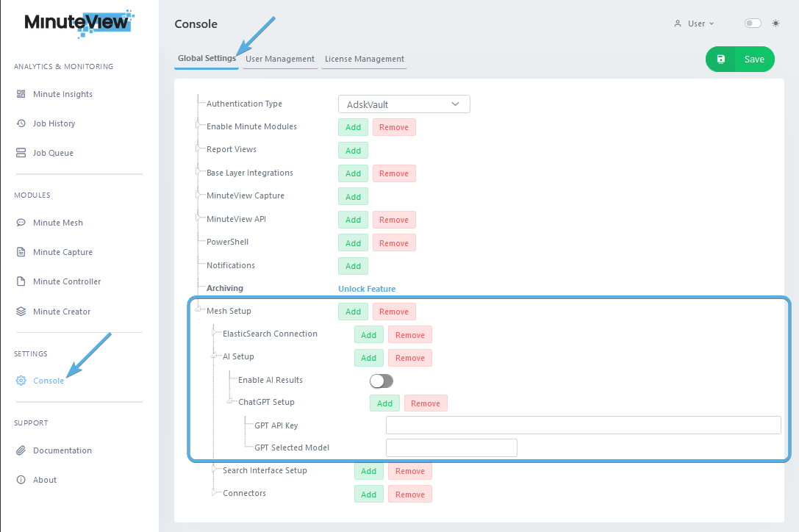The image size is (799, 532).
Task: Click the Documentation paperclip icon
Action: (x=21, y=450)
